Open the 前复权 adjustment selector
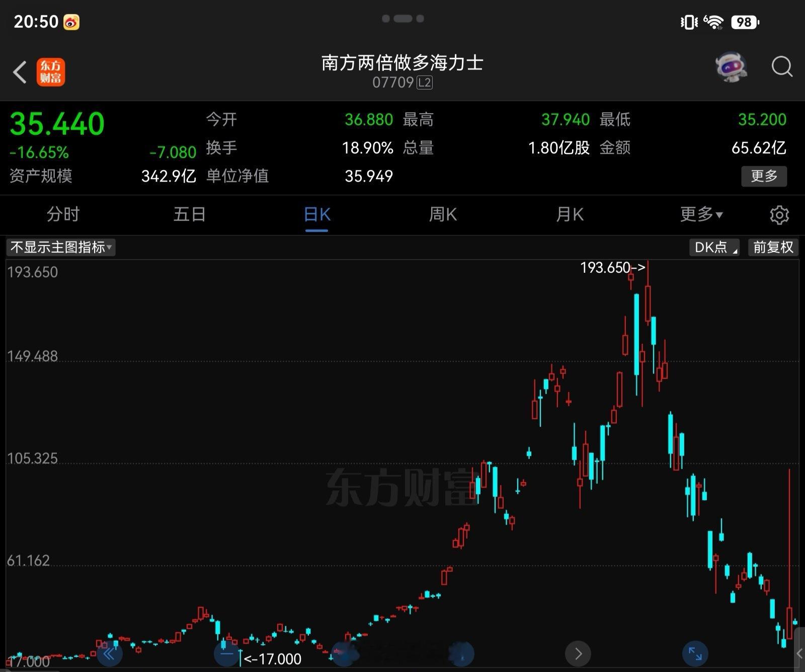This screenshot has width=805, height=672. click(x=773, y=247)
